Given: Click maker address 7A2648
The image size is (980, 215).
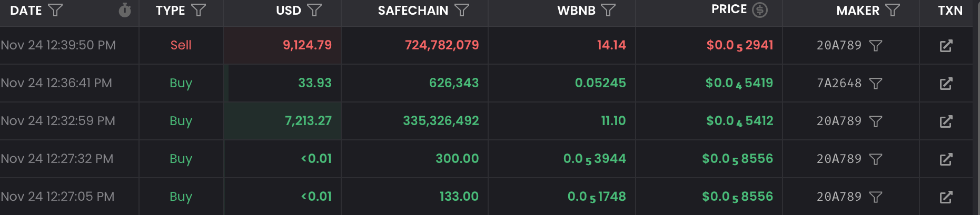Looking at the screenshot, I should (839, 84).
